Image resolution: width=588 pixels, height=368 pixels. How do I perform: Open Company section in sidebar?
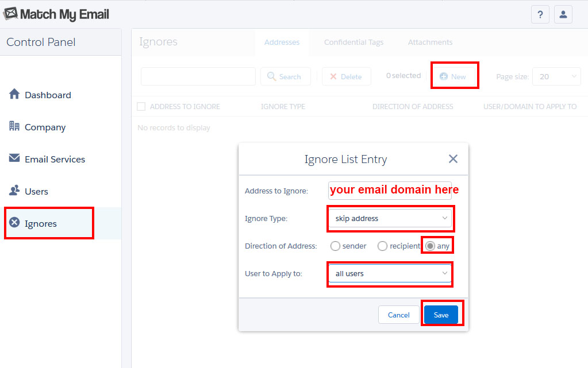coord(45,127)
